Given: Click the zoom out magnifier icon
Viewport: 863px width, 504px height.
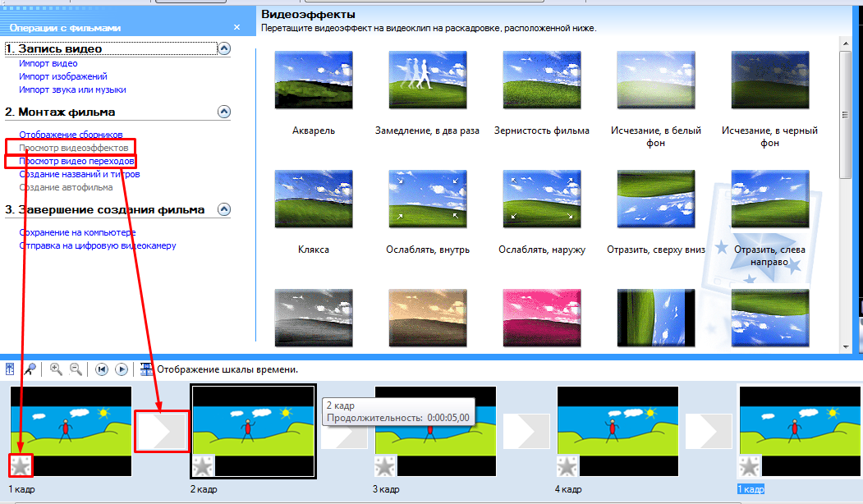Looking at the screenshot, I should [76, 369].
